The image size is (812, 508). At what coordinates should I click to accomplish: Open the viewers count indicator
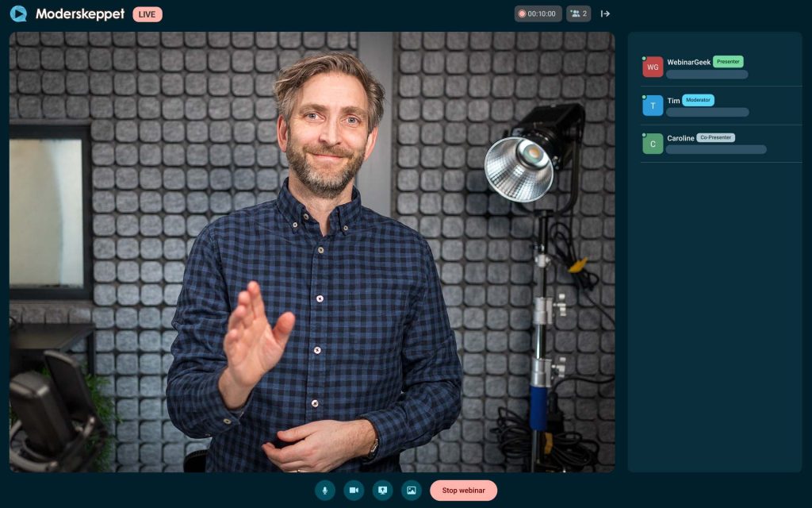[578, 13]
